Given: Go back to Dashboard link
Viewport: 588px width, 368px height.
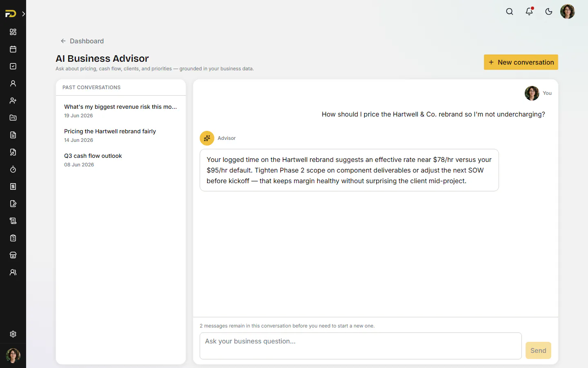Looking at the screenshot, I should pyautogui.click(x=82, y=41).
